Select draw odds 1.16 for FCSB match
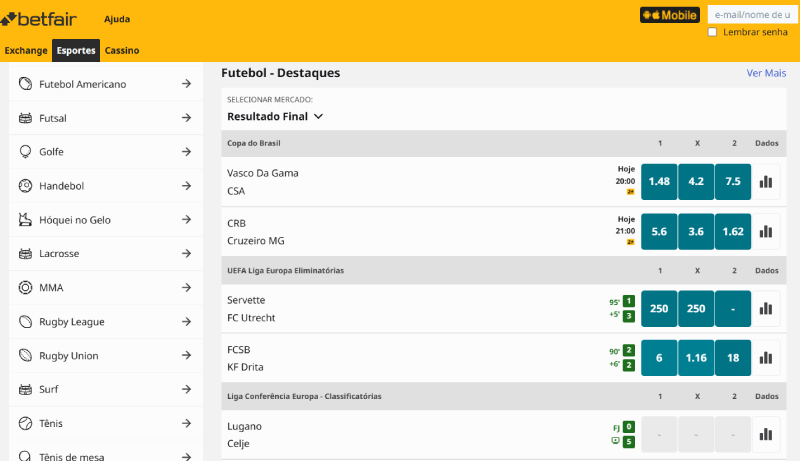 696,358
